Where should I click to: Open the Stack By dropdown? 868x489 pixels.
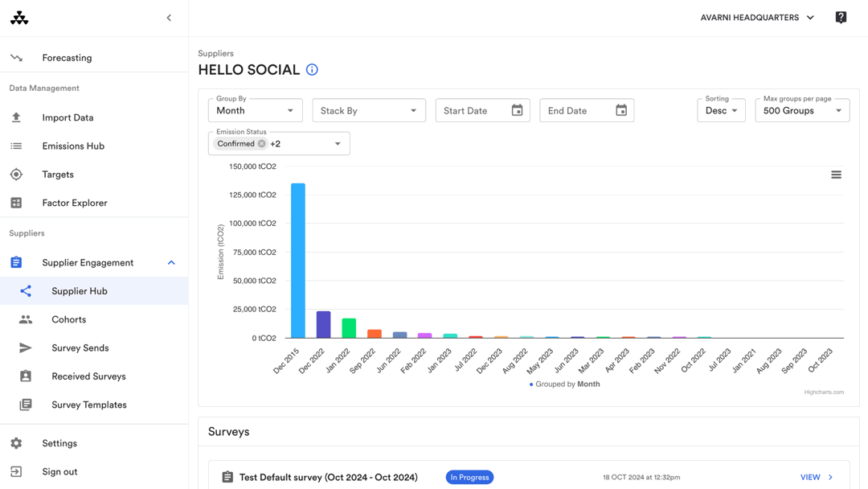pyautogui.click(x=369, y=110)
